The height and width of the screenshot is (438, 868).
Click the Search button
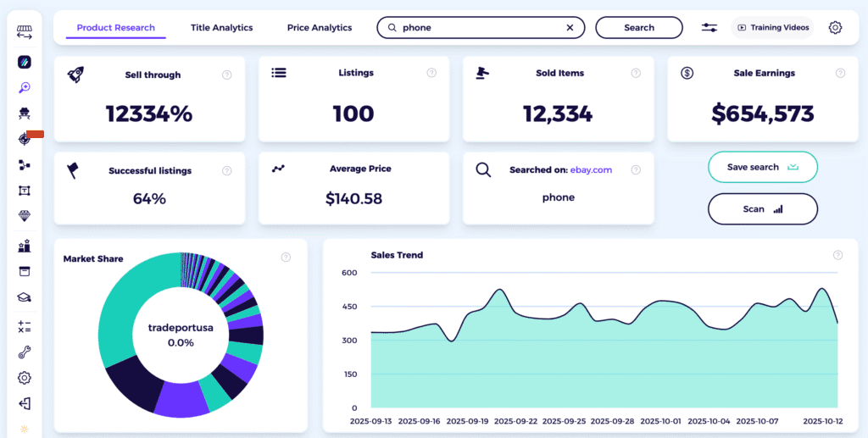pyautogui.click(x=638, y=28)
